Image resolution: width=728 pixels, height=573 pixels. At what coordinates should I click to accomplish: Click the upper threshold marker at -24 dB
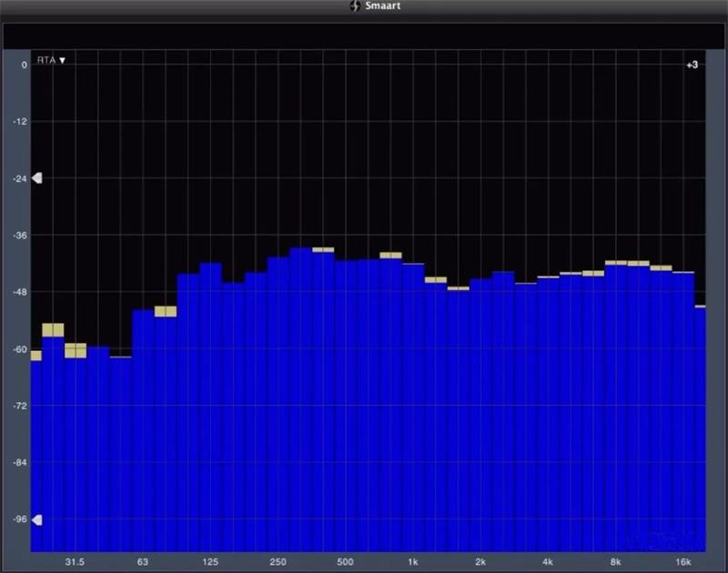(x=37, y=178)
